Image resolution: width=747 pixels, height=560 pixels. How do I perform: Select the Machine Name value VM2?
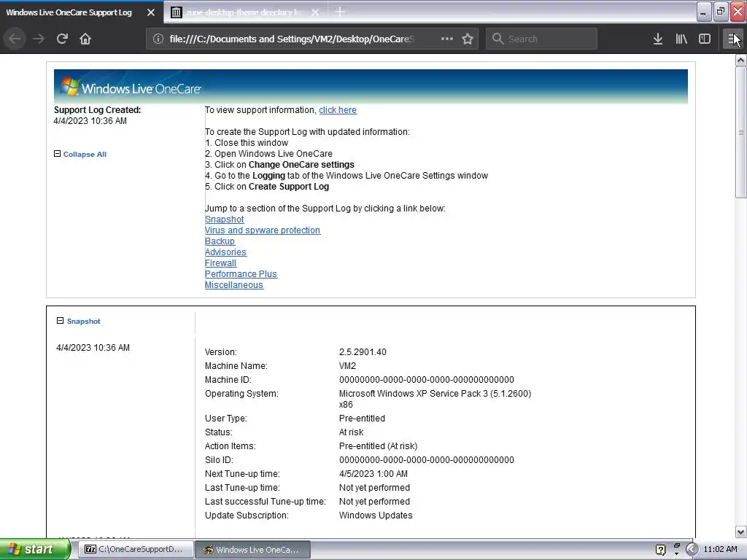point(347,366)
